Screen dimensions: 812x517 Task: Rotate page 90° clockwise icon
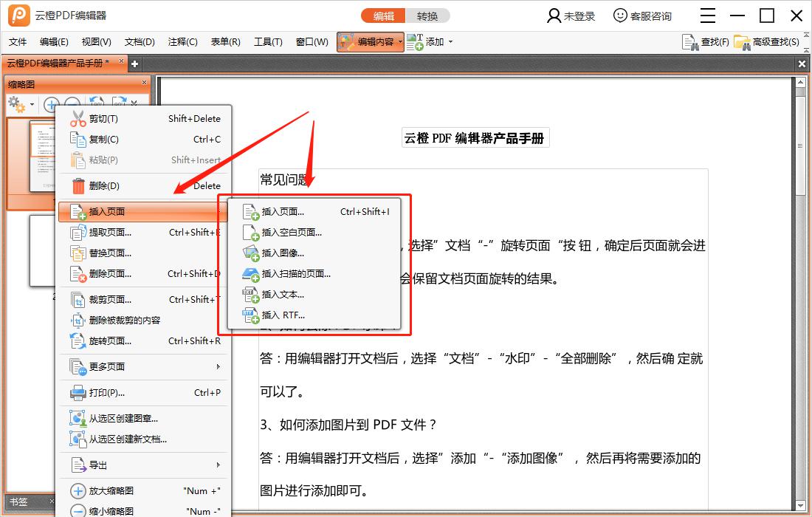[120, 101]
